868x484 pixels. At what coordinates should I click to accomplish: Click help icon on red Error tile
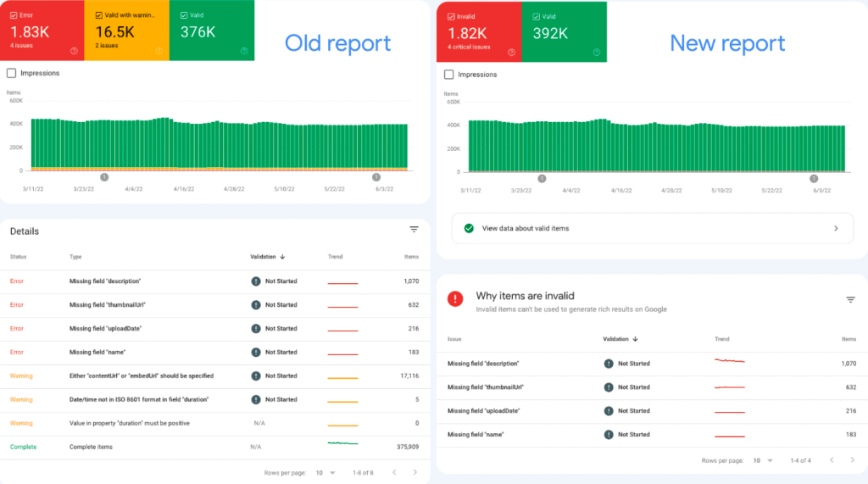(x=75, y=51)
